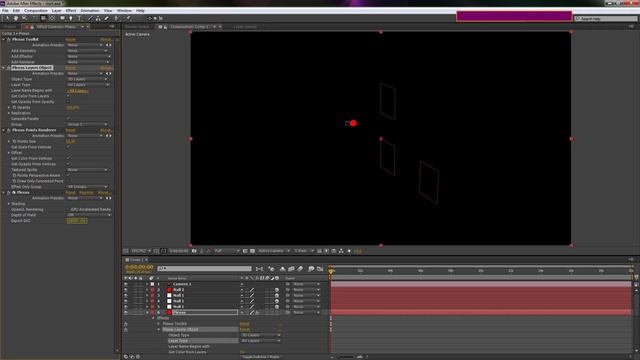Expand the Replication property group
This screenshot has height=360, width=640.
9,113
